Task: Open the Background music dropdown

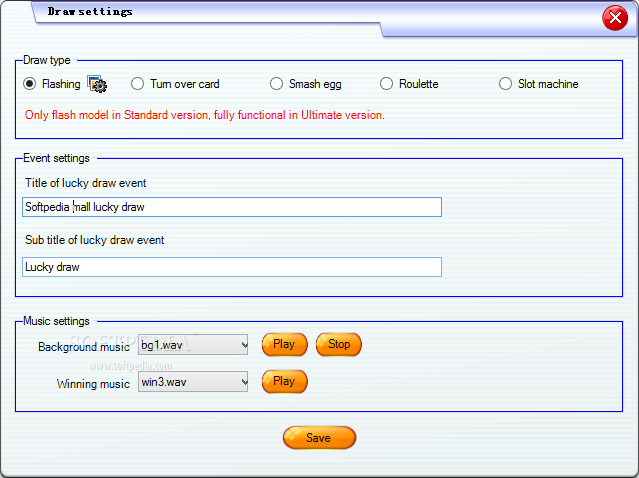Action: [x=193, y=345]
